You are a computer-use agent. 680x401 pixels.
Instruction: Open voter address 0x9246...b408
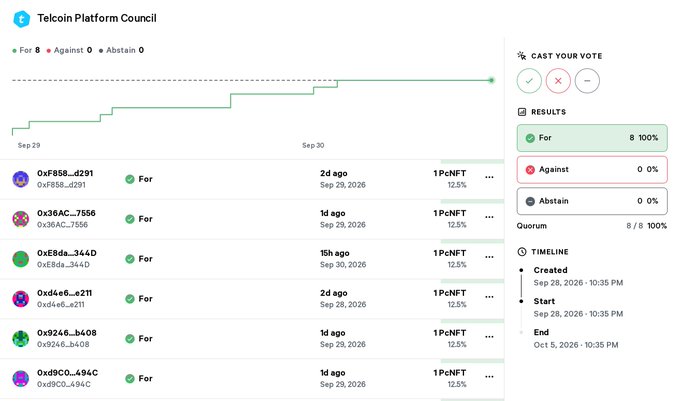(67, 333)
